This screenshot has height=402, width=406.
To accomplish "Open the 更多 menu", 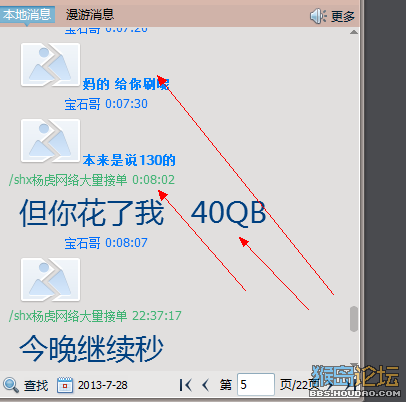I will coord(343,16).
